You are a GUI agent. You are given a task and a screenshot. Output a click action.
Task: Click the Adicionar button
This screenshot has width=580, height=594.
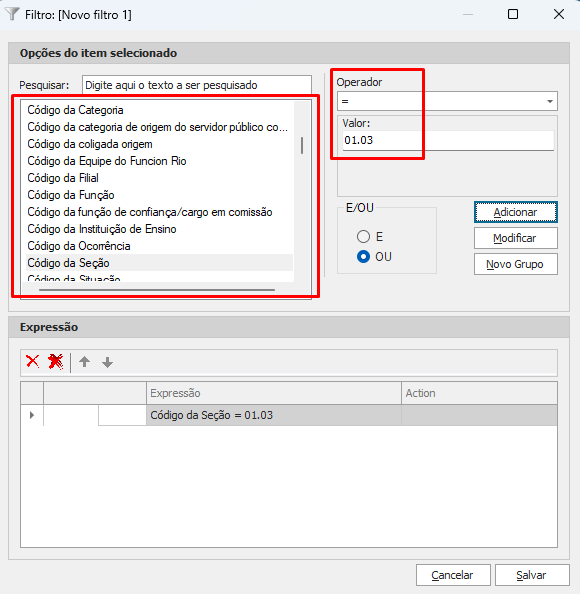516,212
